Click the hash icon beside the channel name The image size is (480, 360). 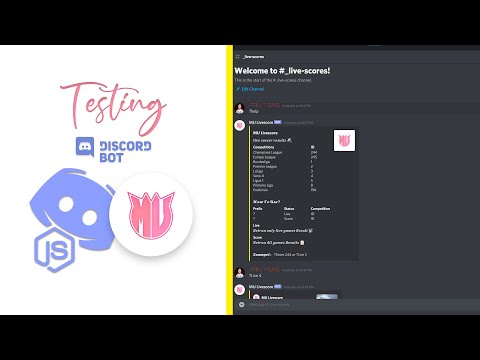pyautogui.click(x=237, y=57)
